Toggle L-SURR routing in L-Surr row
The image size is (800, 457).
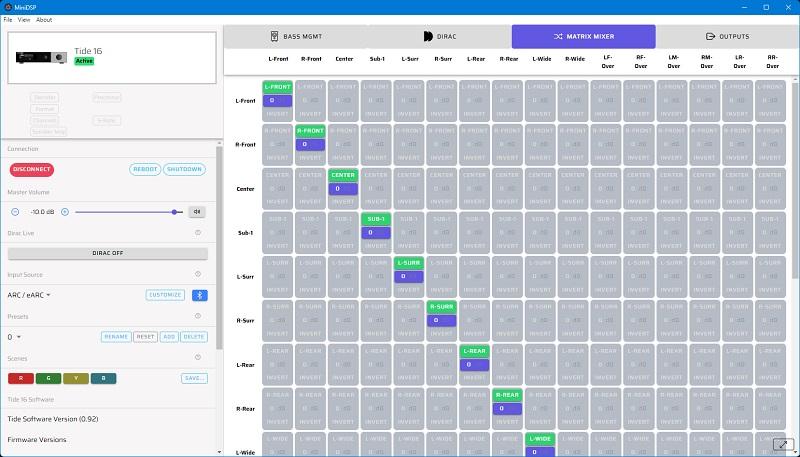tap(407, 263)
